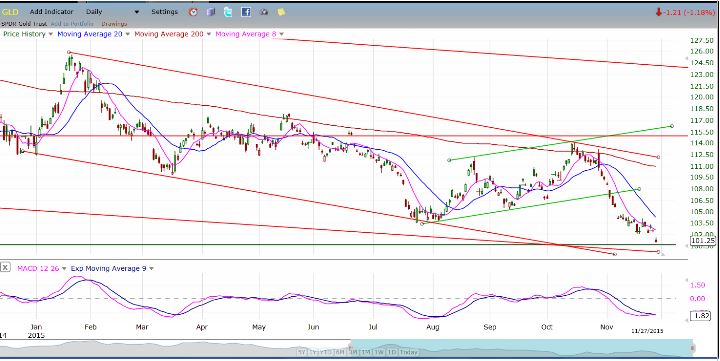Open the Add Indicator menu
Image resolution: width=720 pixels, height=361 pixels.
52,12
